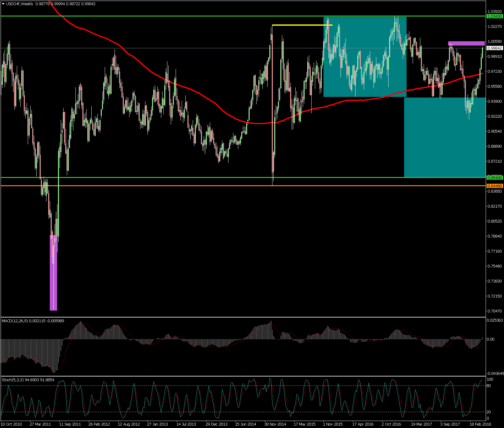Viewport: 504px width, 428px height.
Task: Select the green 0.85408 price label
Action: pos(494,178)
